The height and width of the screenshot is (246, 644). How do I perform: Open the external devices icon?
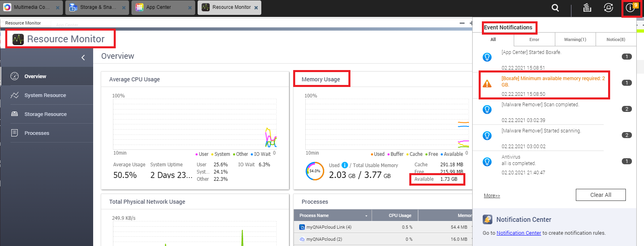click(609, 8)
